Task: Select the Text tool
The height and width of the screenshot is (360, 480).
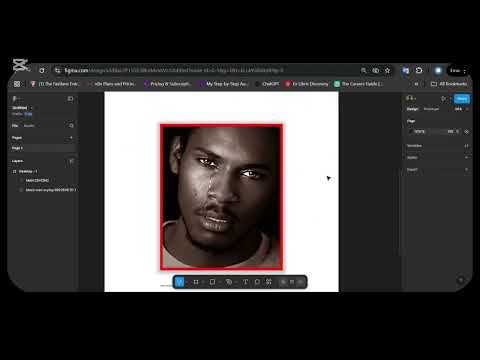Action: (245, 282)
